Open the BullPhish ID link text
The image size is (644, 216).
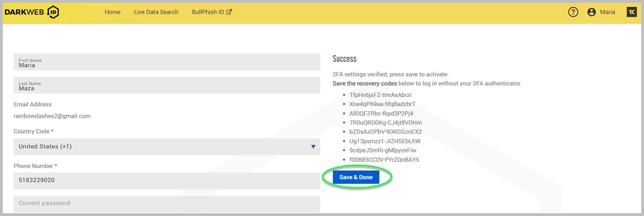tap(208, 12)
